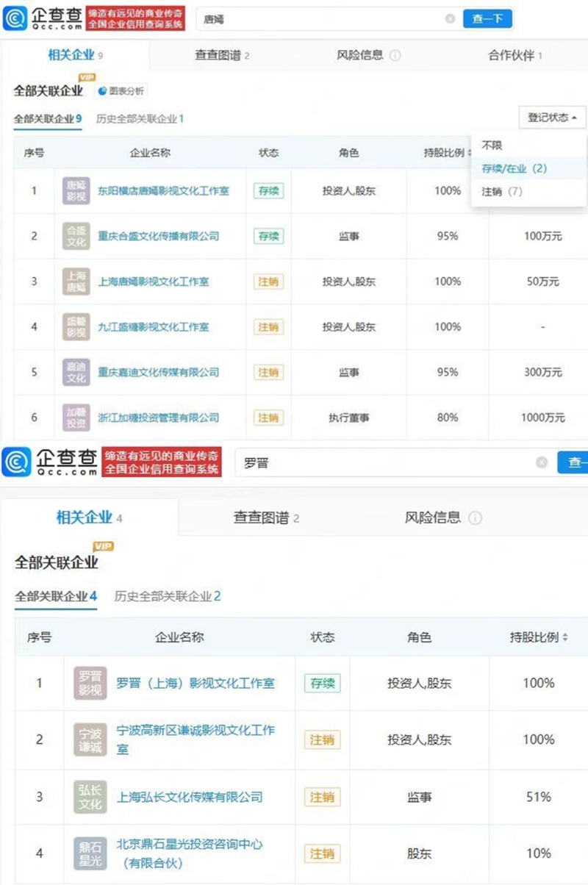Switch to the 合作伙伴 tab
588x885 pixels.
coord(513,54)
